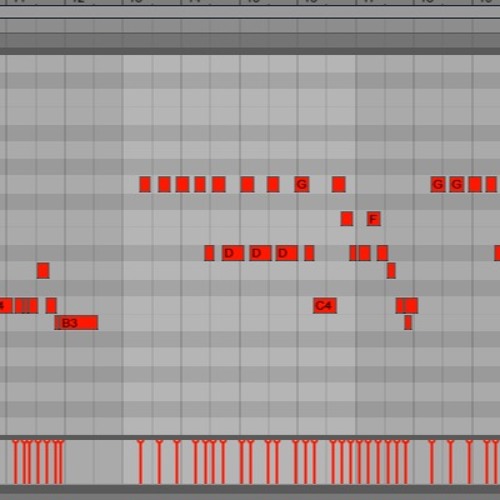The height and width of the screenshot is (500, 500).
Task: Select the lone G-labeled note above the D notes
Action: 302,184
